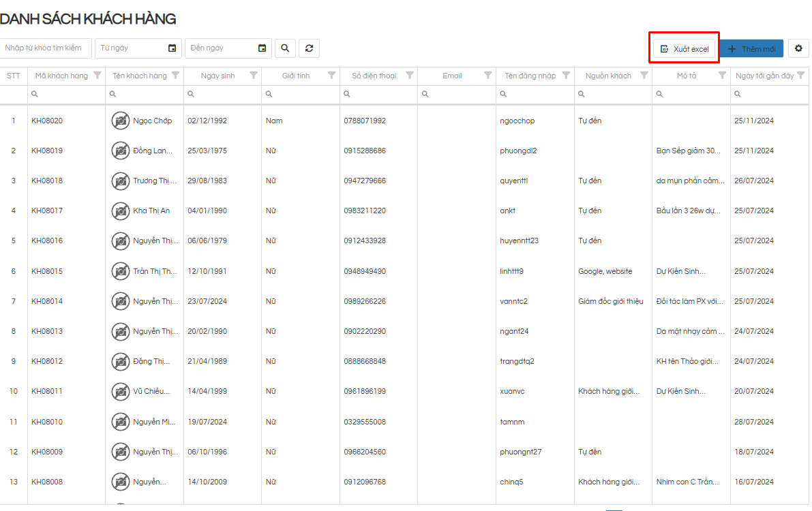Open the calendar for Từ ngày
The width and height of the screenshot is (812, 511).
pos(172,48)
